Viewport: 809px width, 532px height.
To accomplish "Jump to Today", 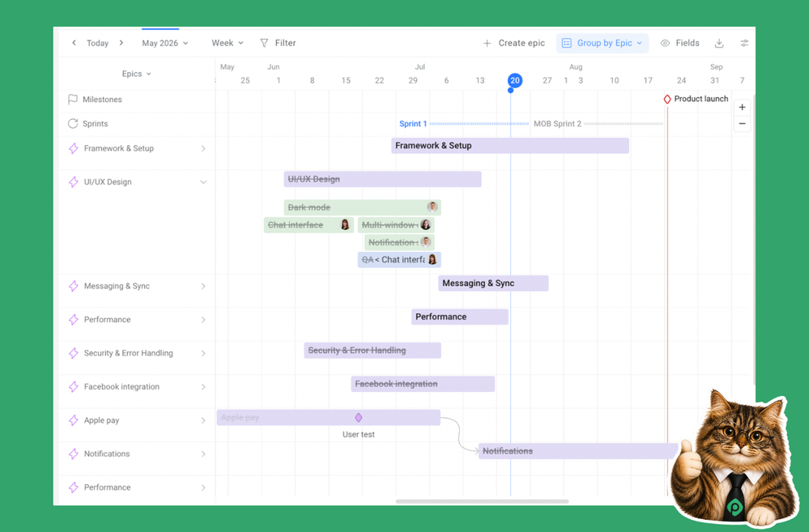I will [x=97, y=44].
